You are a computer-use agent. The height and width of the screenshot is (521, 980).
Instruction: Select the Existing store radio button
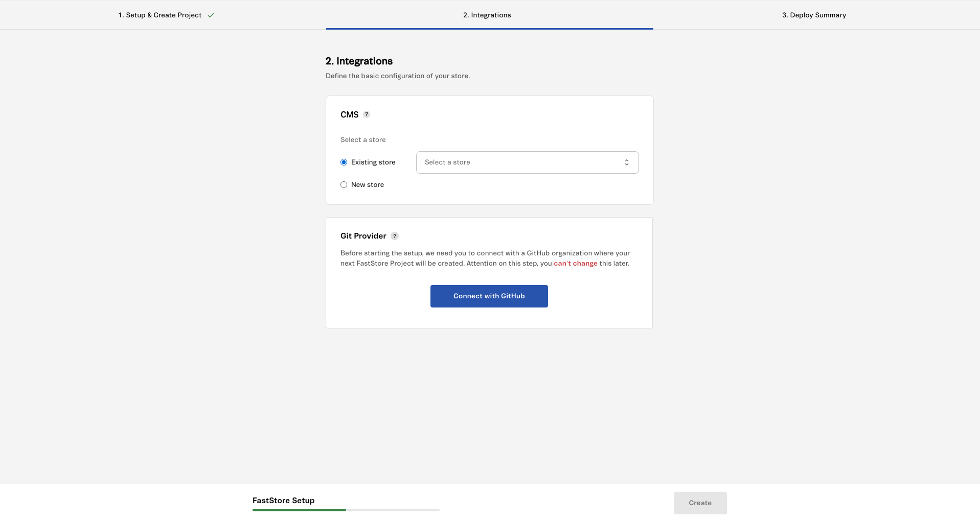point(344,162)
